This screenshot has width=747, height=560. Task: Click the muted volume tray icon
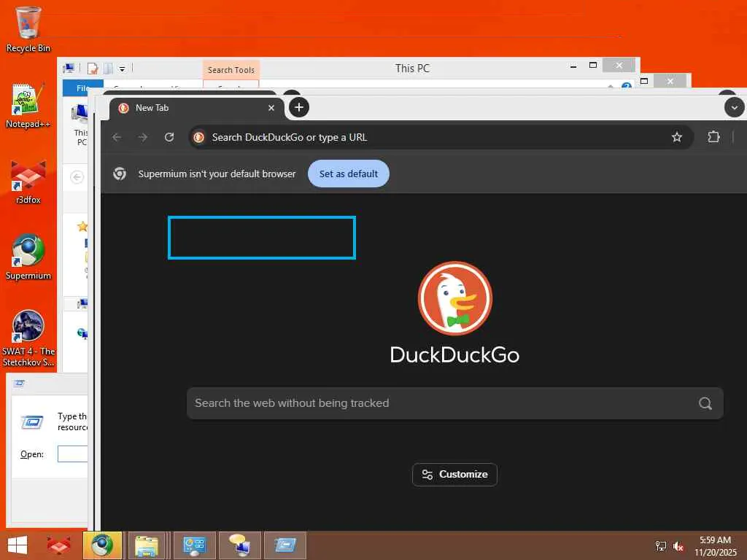[x=678, y=546]
